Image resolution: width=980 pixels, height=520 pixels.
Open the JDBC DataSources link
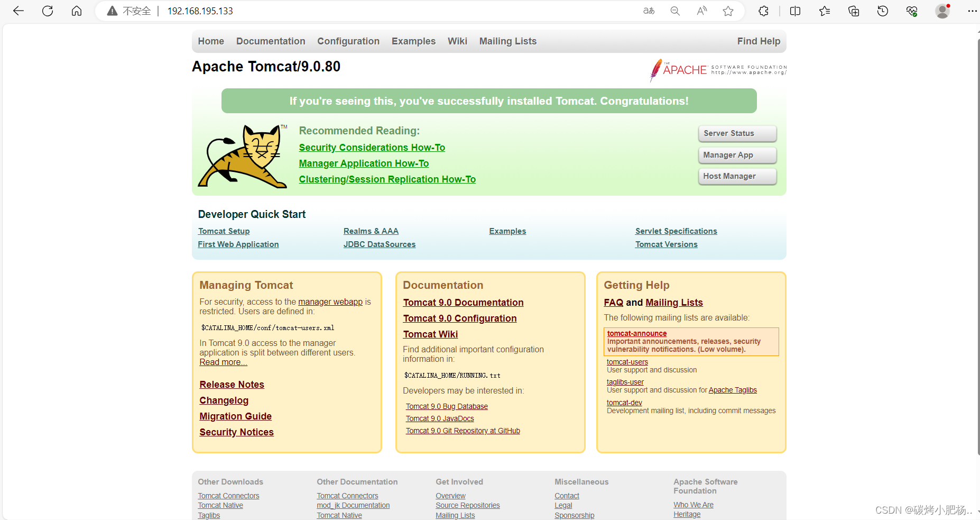380,244
